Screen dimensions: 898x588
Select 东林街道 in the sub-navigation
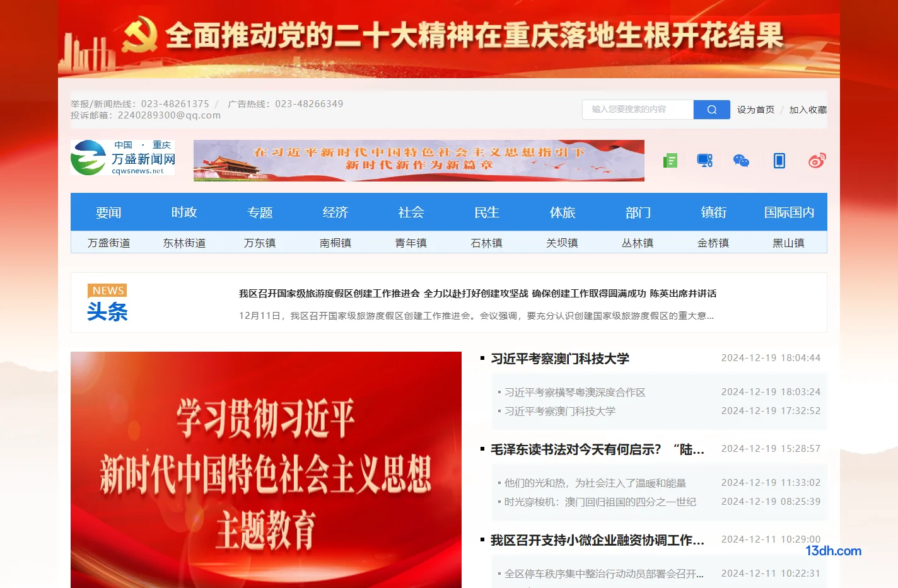(184, 243)
